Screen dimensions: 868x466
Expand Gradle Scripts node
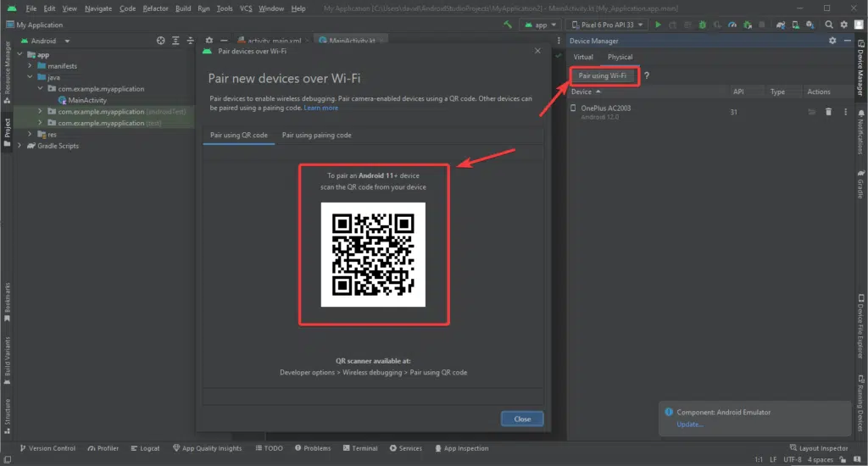pyautogui.click(x=20, y=146)
